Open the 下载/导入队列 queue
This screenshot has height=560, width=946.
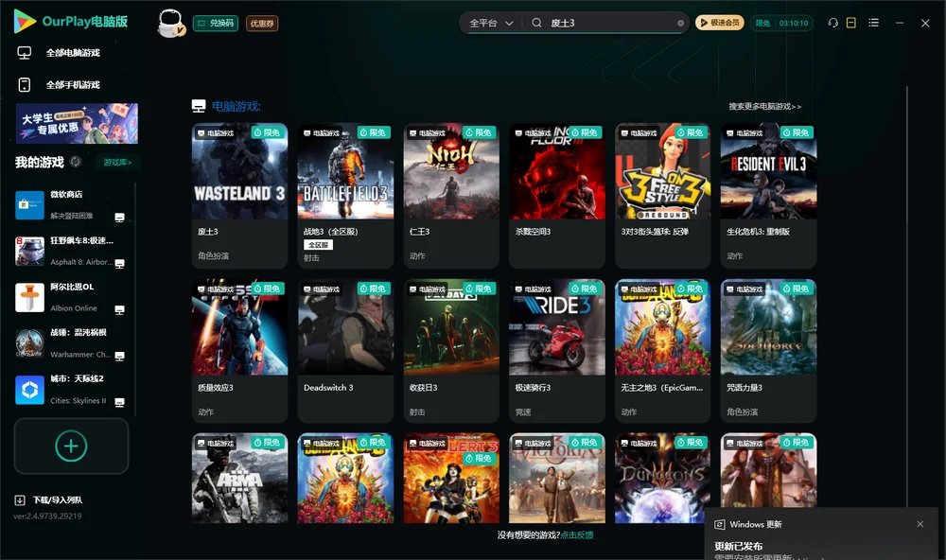[x=49, y=499]
